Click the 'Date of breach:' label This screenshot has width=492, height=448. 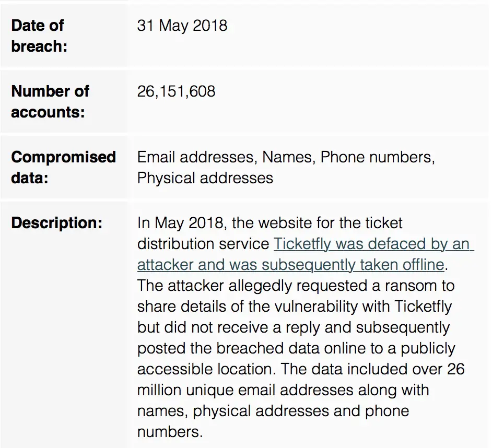39,36
